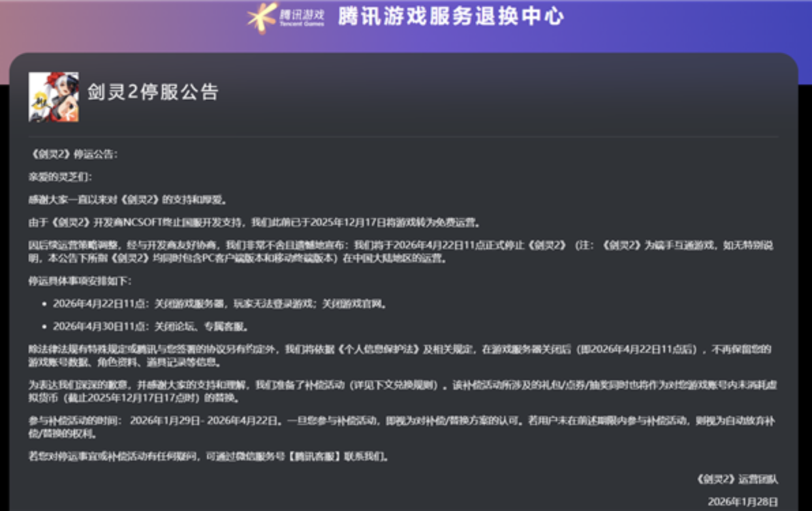Click the 感谢大家一直以来 thank-you sentence

click(127, 200)
